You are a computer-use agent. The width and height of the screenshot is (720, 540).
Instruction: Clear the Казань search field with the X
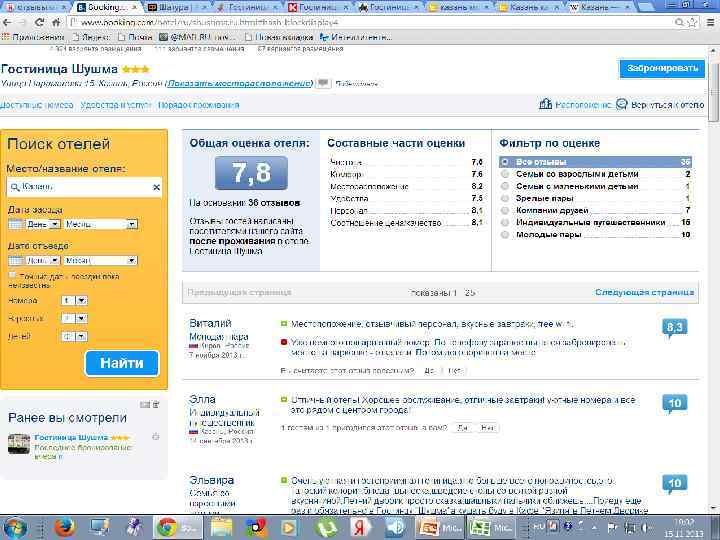point(156,187)
